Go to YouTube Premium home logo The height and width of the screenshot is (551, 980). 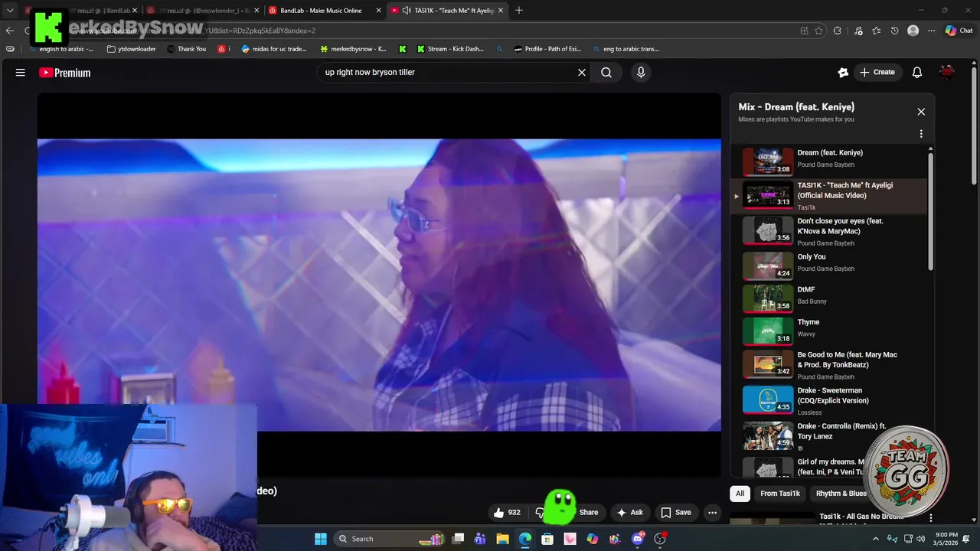(x=64, y=73)
